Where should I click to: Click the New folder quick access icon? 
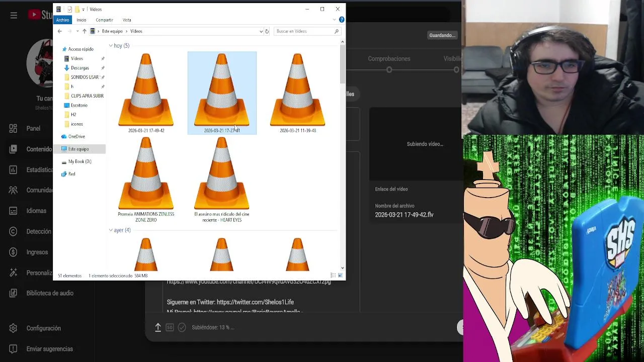coord(77,9)
